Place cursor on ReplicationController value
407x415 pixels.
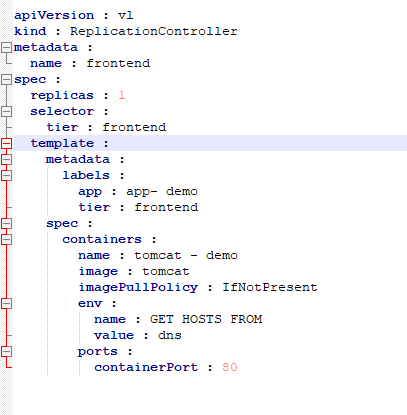pos(154,31)
